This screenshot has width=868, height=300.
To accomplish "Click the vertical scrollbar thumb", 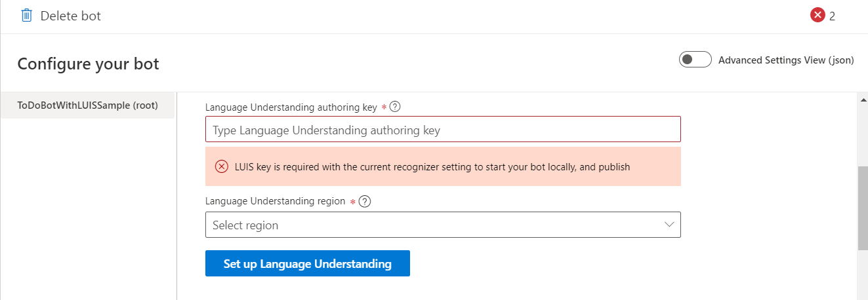I will pos(863,208).
